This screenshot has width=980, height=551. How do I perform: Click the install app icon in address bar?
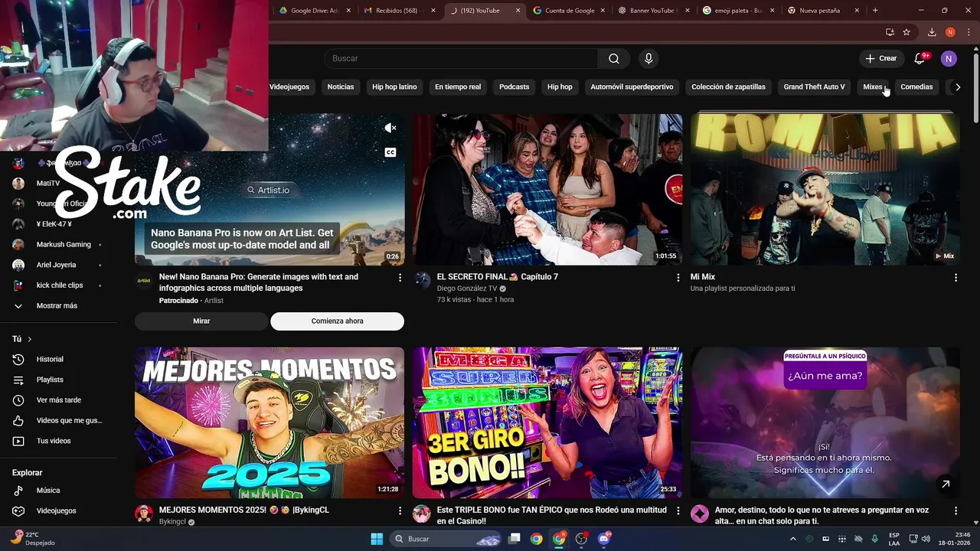[890, 32]
